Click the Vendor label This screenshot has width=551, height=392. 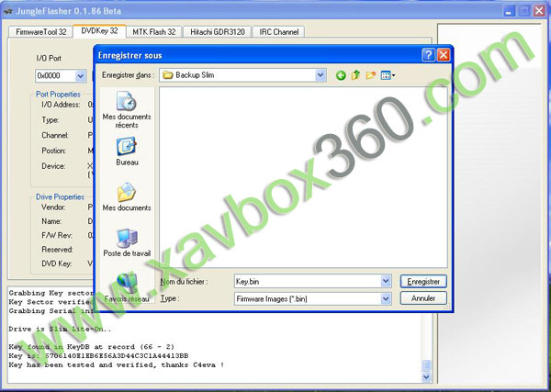click(53, 207)
